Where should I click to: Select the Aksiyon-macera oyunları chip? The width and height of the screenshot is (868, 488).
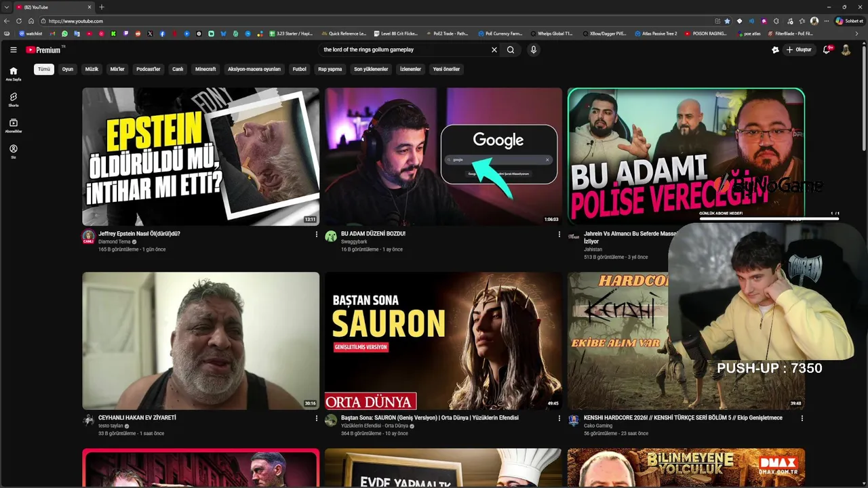(x=254, y=69)
